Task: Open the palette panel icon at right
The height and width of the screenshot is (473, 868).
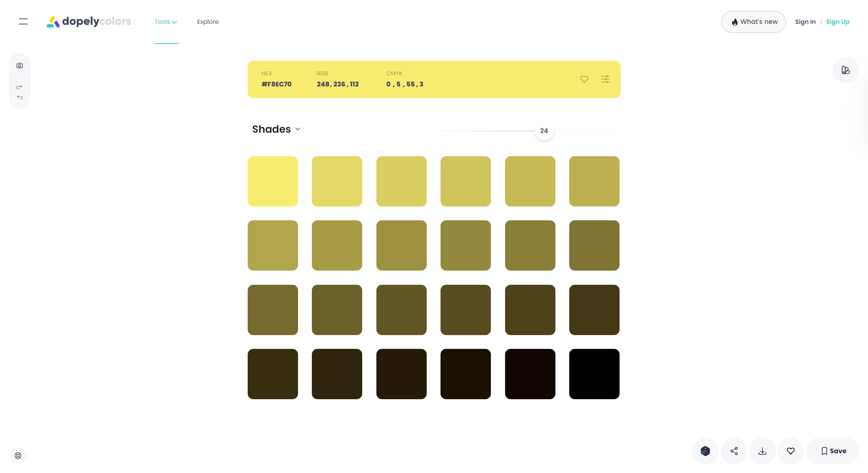Action: [x=846, y=70]
